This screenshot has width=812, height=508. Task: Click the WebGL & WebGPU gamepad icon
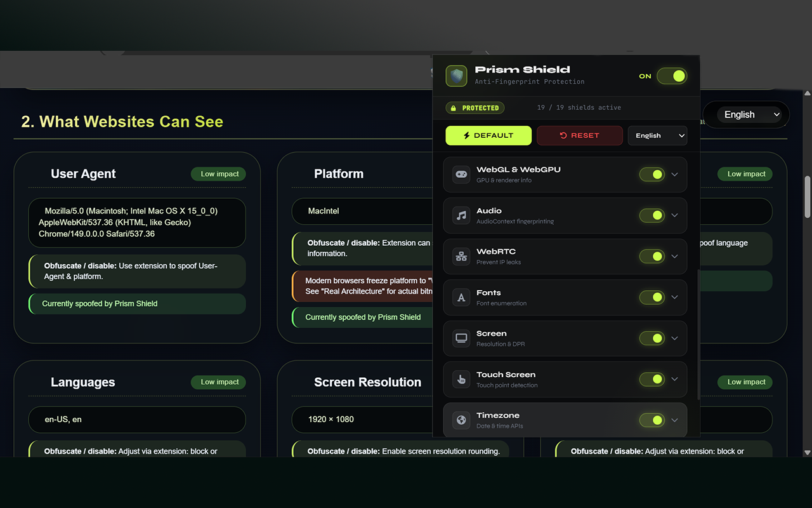point(461,175)
